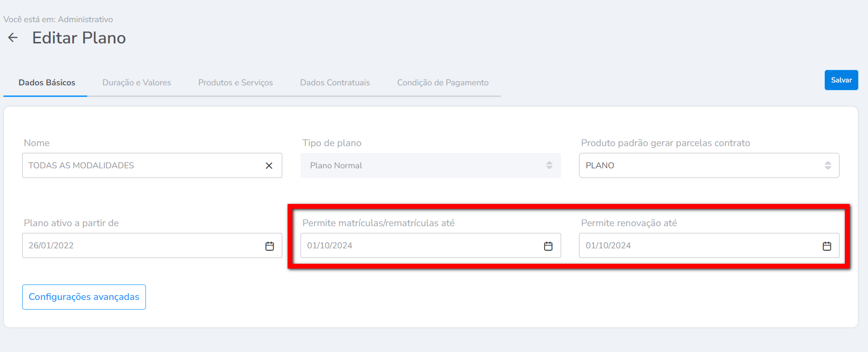This screenshot has width=868, height=352.
Task: Open the Produtos e Serviços tab
Action: click(236, 82)
